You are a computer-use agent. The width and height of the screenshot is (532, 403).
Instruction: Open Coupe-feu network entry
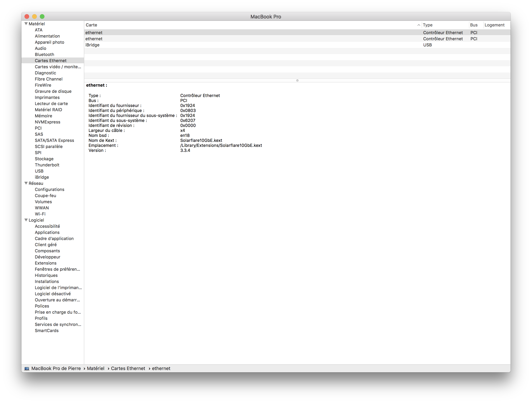coord(45,196)
